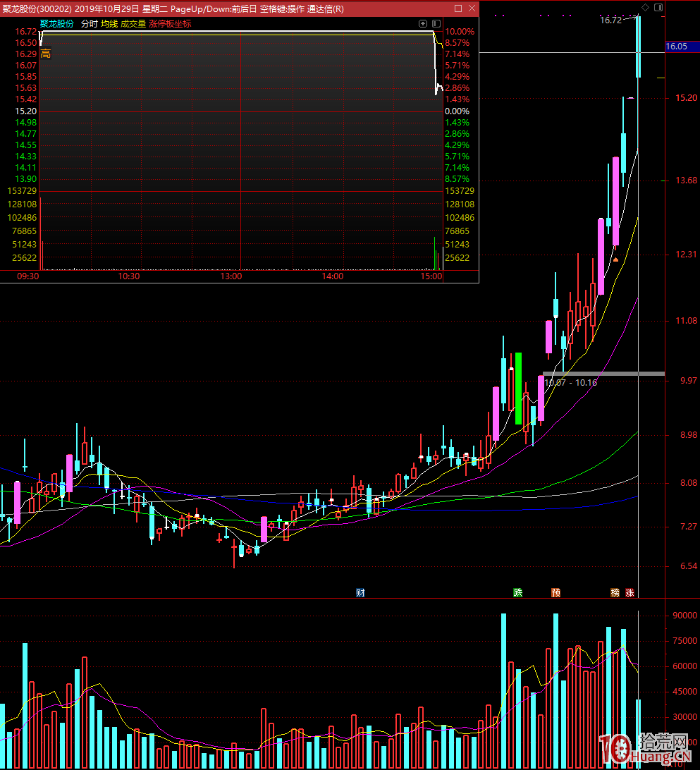This screenshot has height=770, width=700.
Task: Click the gray 10.07 - 10.16 gap bar
Action: 603,373
